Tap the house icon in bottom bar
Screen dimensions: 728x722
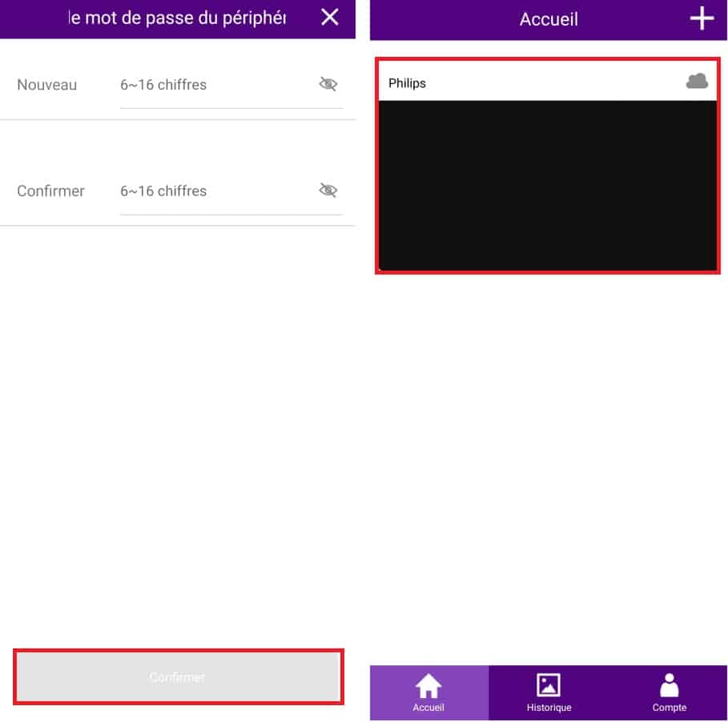[428, 686]
